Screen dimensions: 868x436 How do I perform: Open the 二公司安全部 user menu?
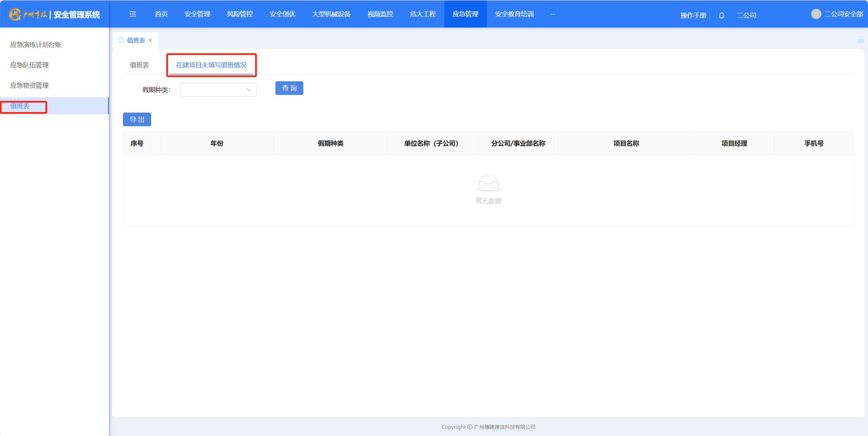click(x=843, y=14)
